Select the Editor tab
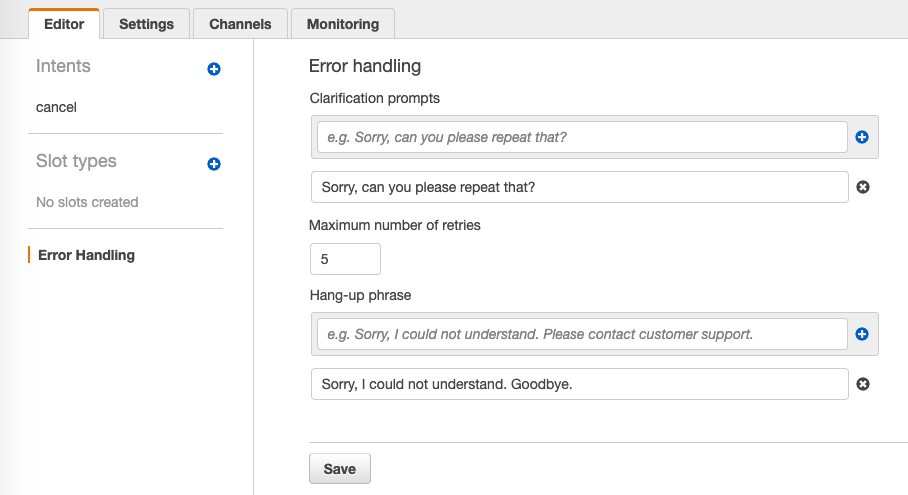This screenshot has width=908, height=495. 64,24
